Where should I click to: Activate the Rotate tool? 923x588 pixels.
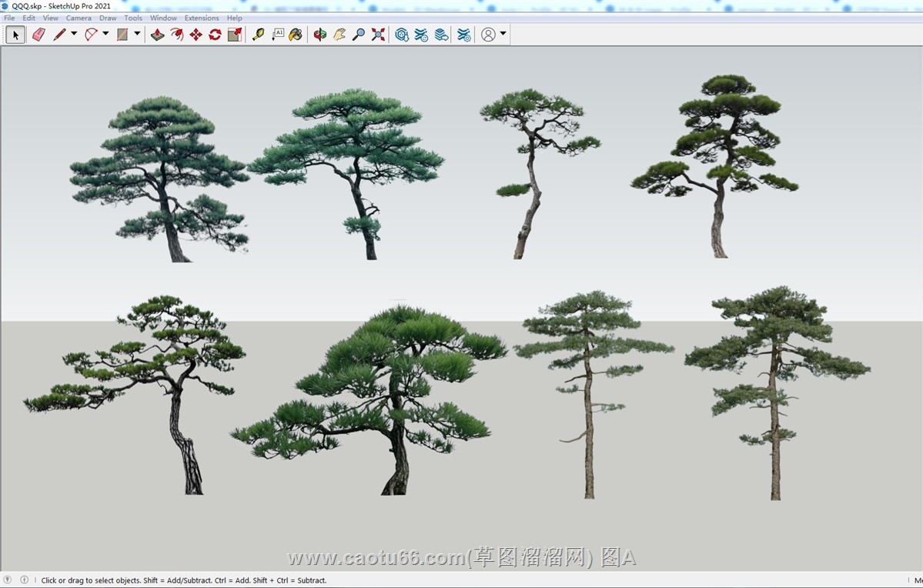pyautogui.click(x=215, y=35)
